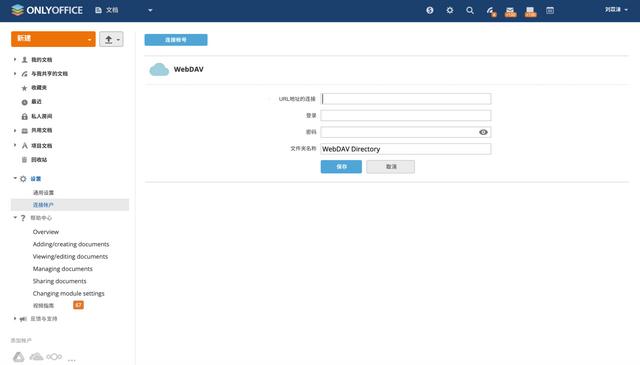
Task: Open the video guides item
Action: tap(43, 305)
